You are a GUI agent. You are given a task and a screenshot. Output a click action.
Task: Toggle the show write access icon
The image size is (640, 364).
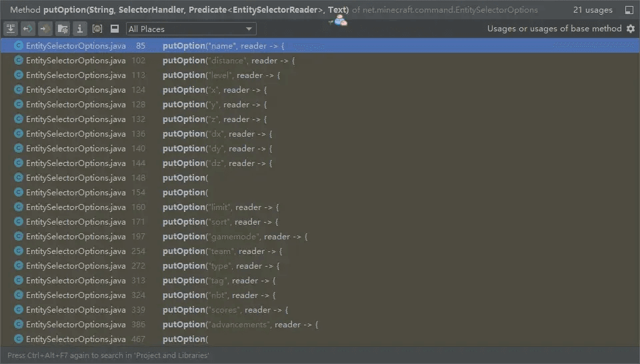tap(45, 29)
